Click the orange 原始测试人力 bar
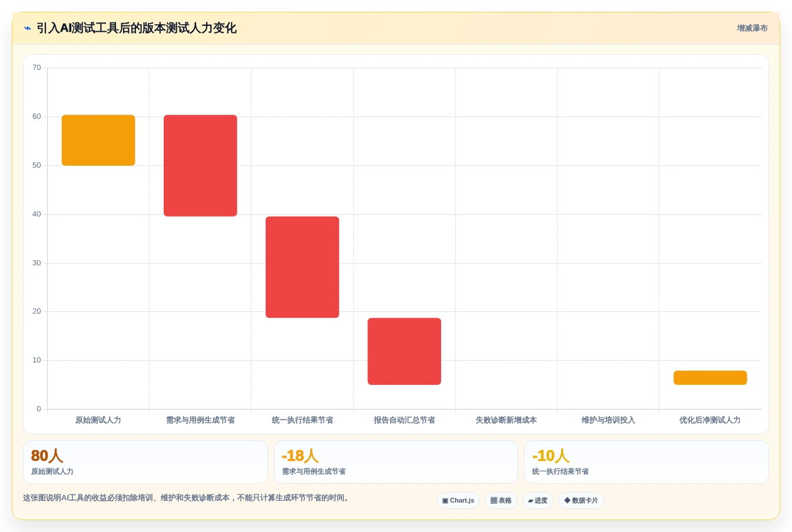 [98, 140]
